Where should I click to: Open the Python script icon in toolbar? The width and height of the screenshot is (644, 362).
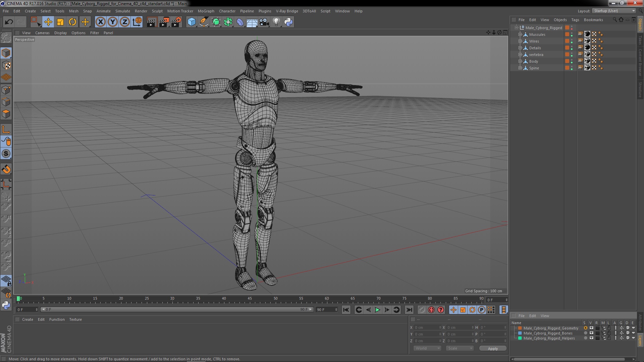tap(288, 22)
